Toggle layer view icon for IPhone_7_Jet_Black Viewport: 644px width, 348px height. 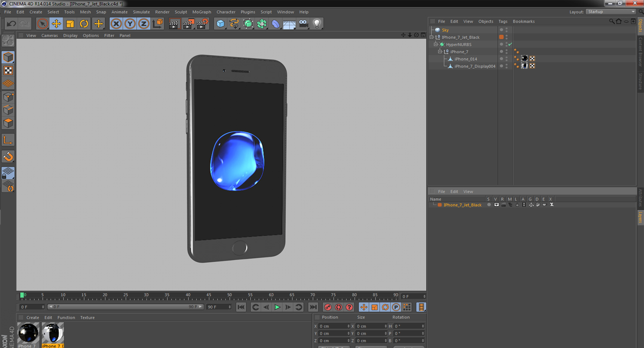[496, 205]
